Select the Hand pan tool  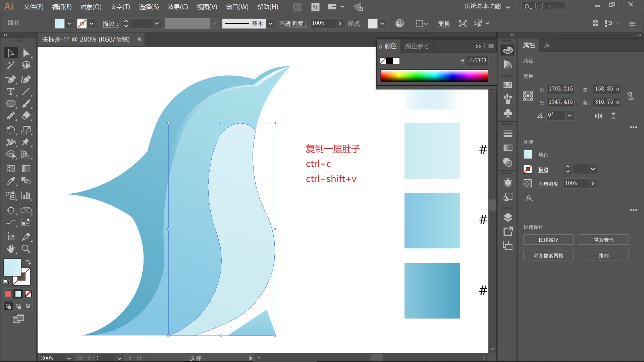click(x=10, y=249)
